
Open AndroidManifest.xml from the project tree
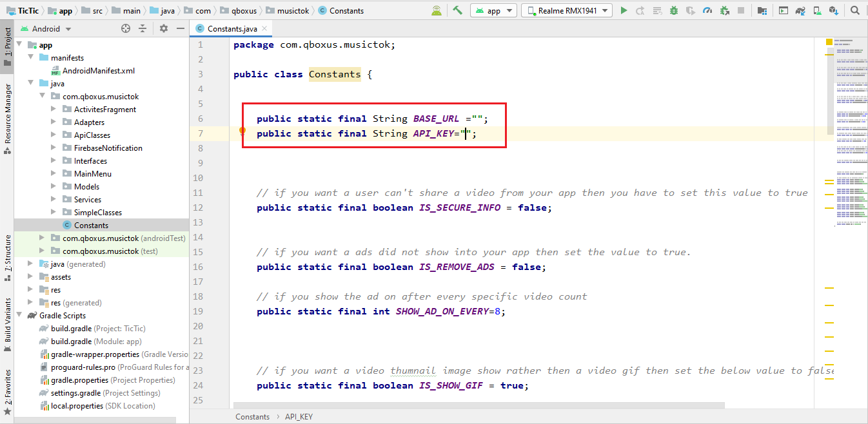(x=98, y=71)
